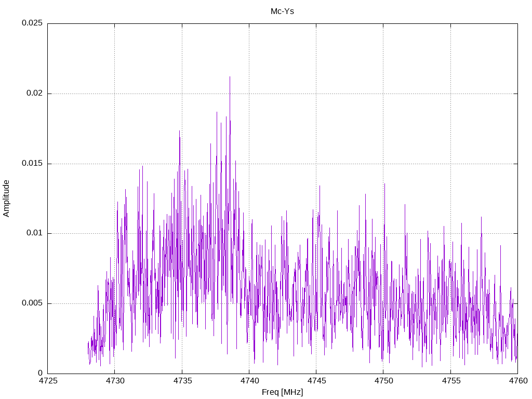
Task: Click the y-axis value 0.02
Action: [35, 93]
